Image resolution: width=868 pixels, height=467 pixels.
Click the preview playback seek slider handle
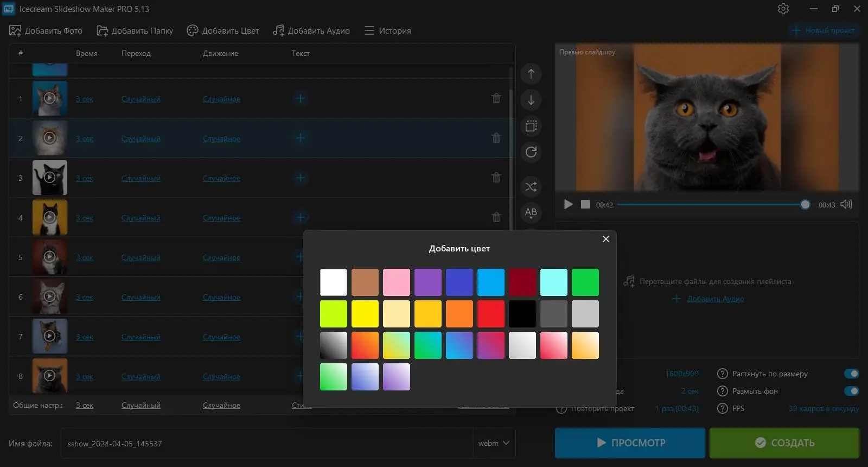[x=805, y=204]
